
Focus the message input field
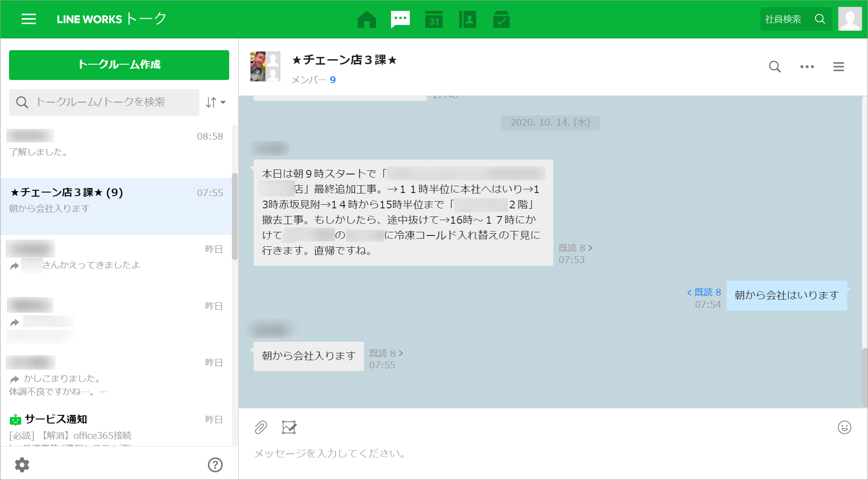542,453
